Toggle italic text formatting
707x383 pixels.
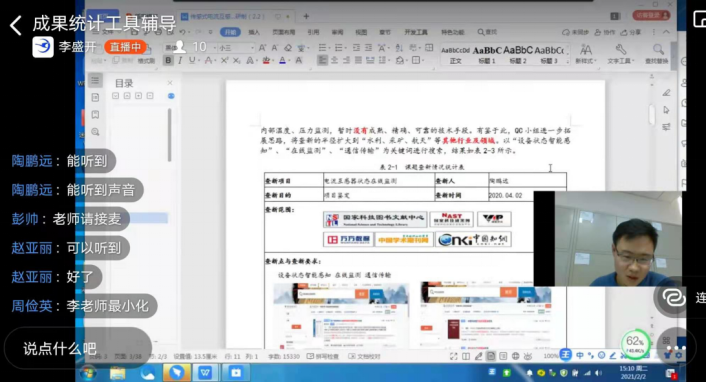coord(180,60)
